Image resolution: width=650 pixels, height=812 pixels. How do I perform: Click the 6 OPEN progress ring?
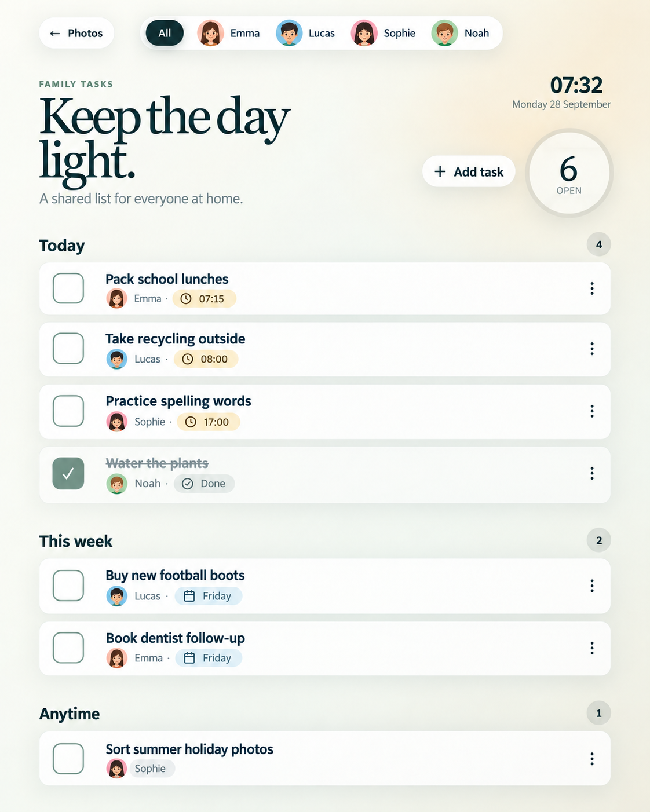coord(569,173)
